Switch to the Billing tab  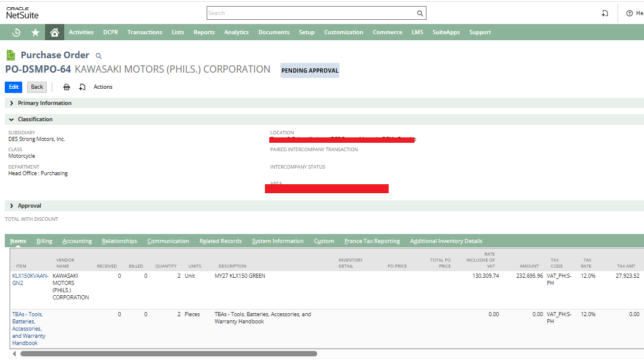coord(44,241)
